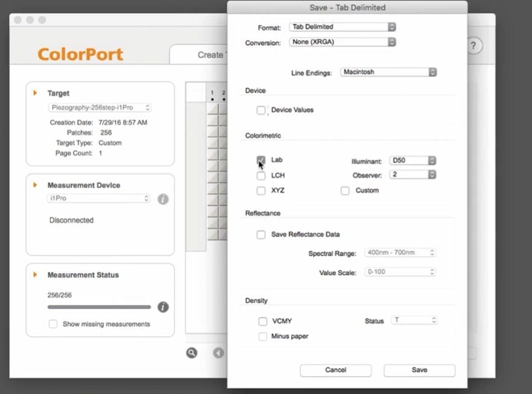Viewport: 532px width, 394px height.
Task: Collapse the Measurement Device panel triangle
Action: (36, 185)
